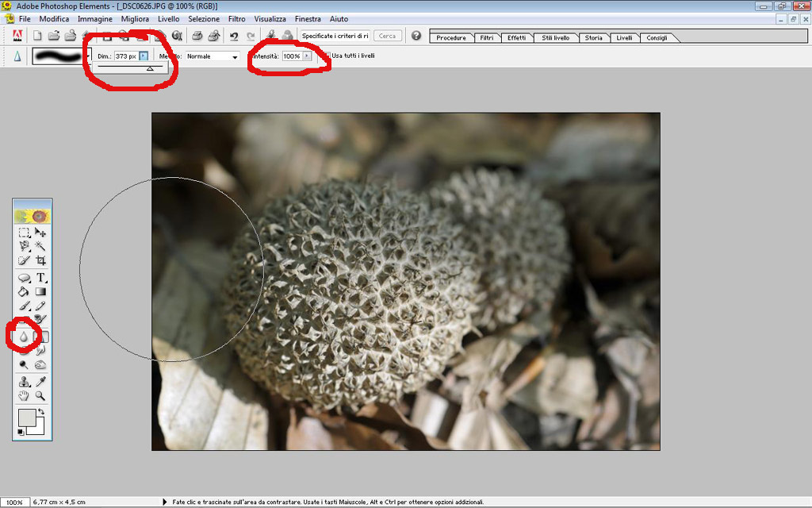Image resolution: width=812 pixels, height=508 pixels.
Task: Toggle the 'Usa tutti i livelli' checkbox
Action: [326, 56]
